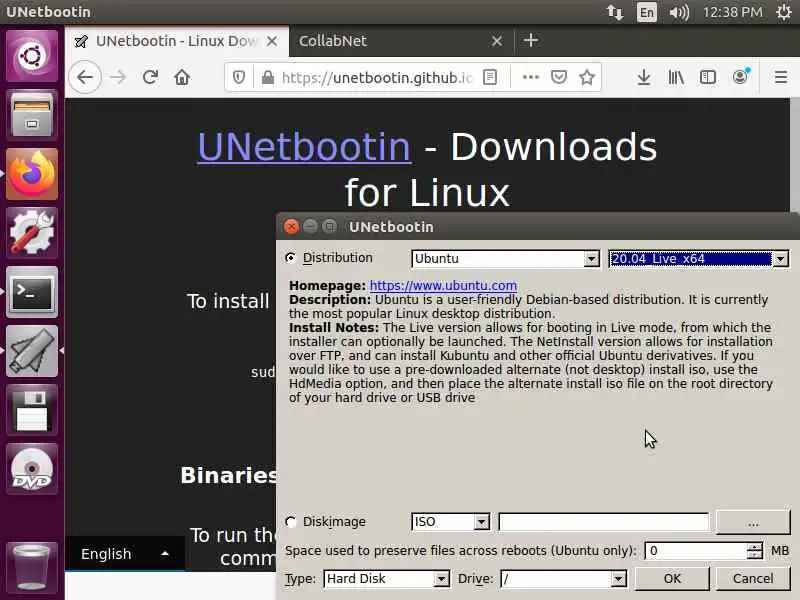Open the ISO image type dropdown

coord(451,521)
